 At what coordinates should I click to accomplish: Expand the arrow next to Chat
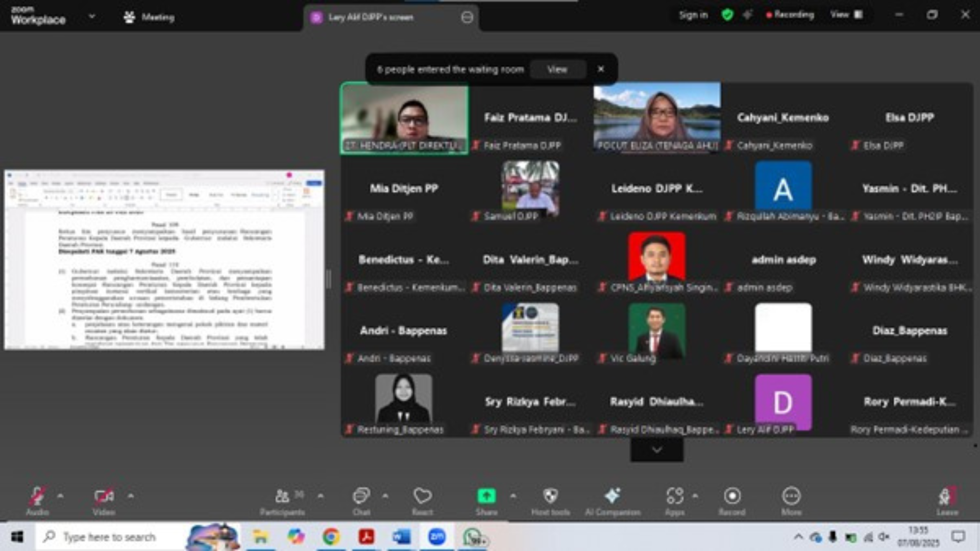click(x=385, y=496)
